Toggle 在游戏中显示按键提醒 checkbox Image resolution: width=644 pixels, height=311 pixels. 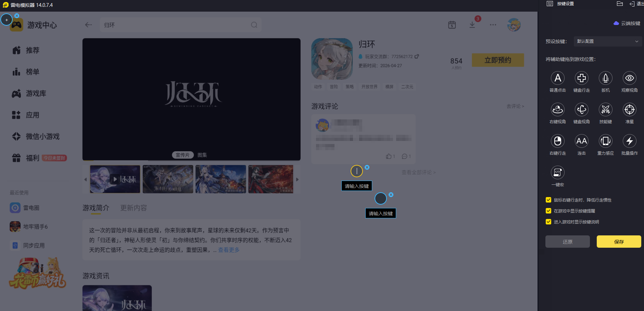(x=548, y=211)
